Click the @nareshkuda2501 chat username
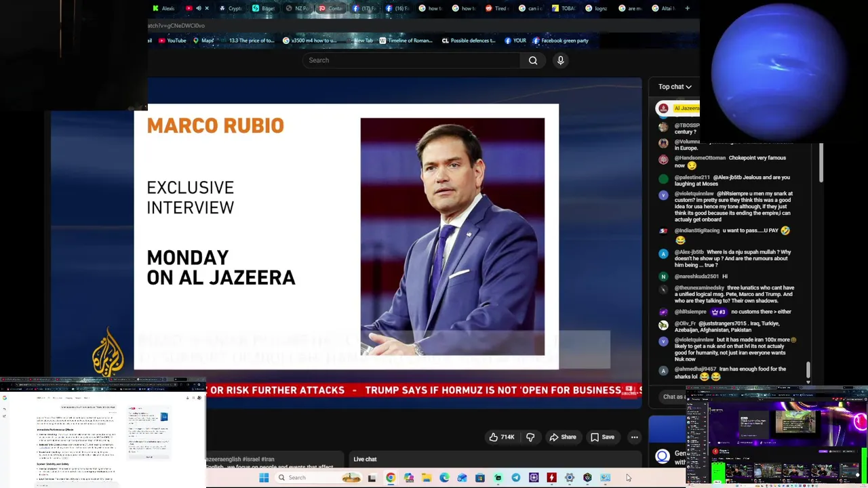This screenshot has width=868, height=488. point(696,277)
